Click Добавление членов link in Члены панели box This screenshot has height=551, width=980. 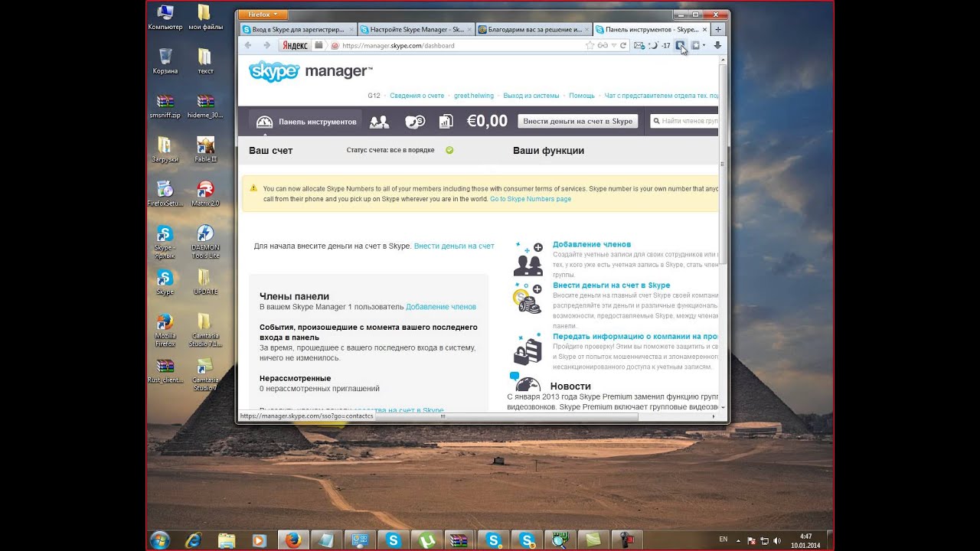[441, 307]
